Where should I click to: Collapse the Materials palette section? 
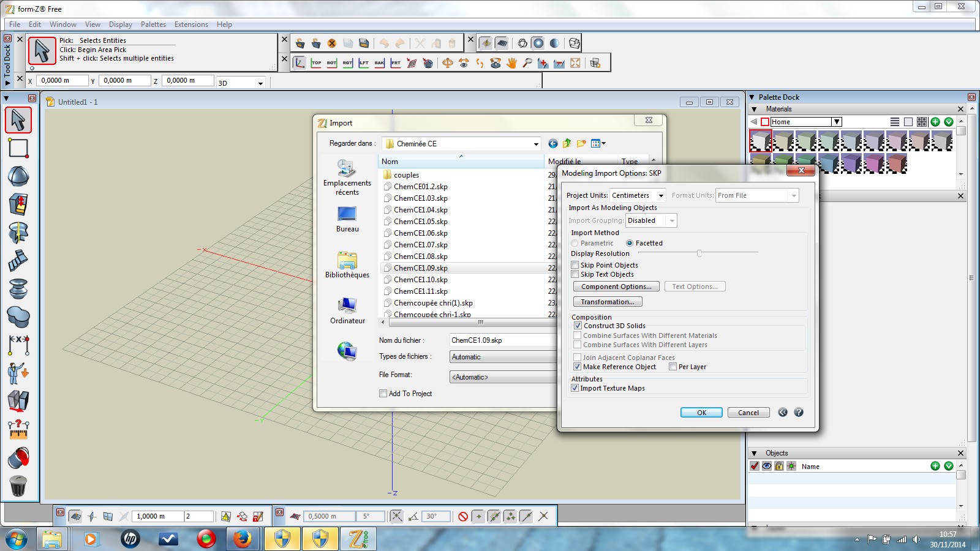pyautogui.click(x=755, y=109)
